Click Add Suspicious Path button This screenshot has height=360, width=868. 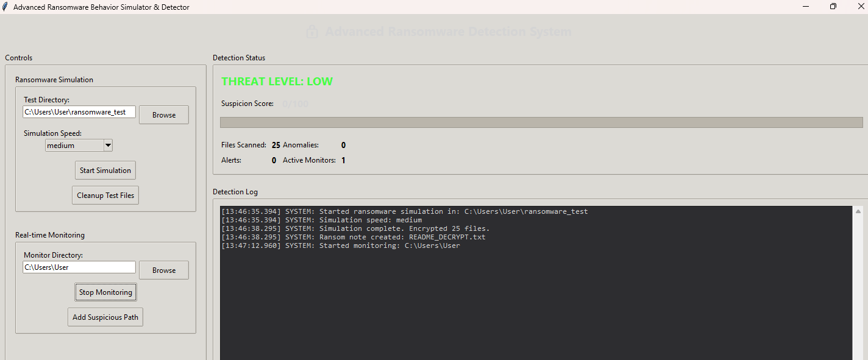pos(105,317)
